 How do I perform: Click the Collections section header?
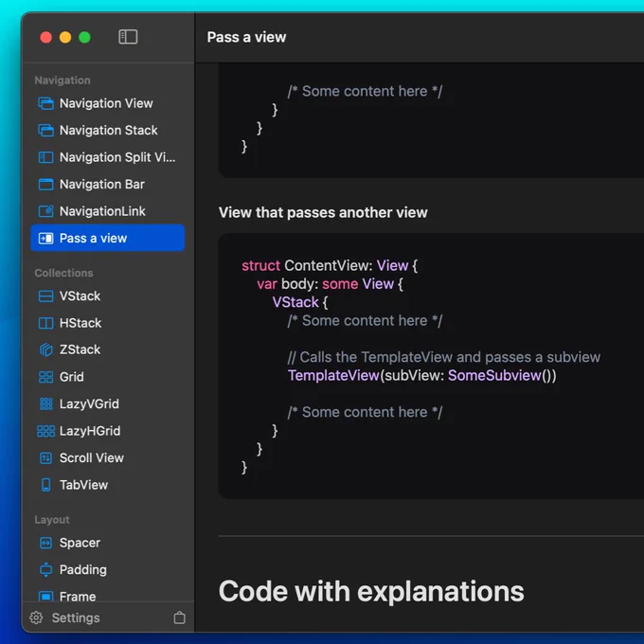tap(63, 273)
